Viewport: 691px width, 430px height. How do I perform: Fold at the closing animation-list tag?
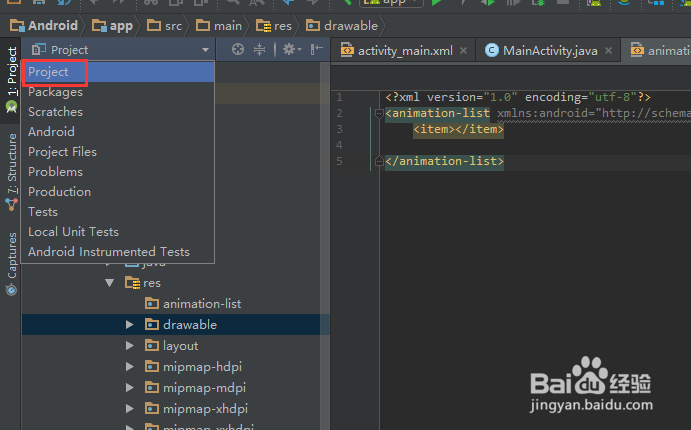[x=379, y=162]
